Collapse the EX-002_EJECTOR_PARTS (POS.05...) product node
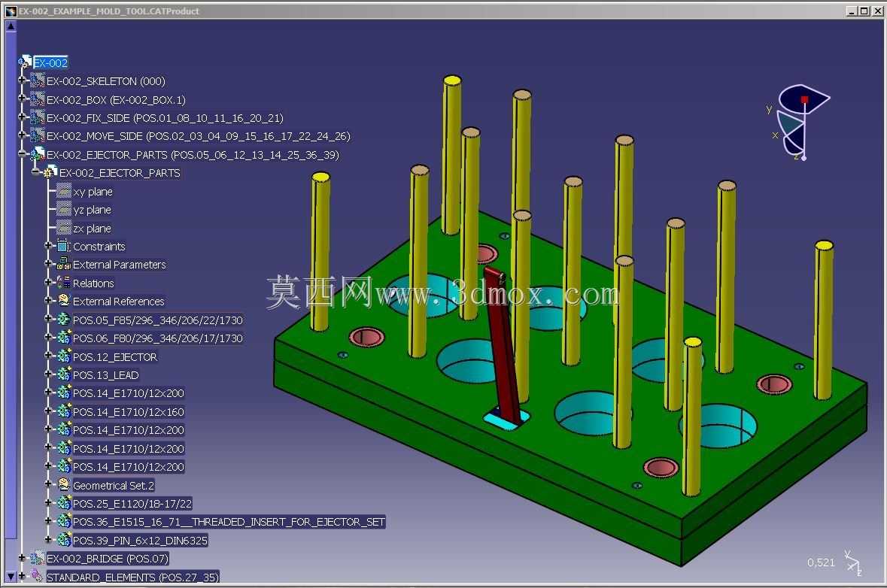887x588 pixels. tap(22, 154)
